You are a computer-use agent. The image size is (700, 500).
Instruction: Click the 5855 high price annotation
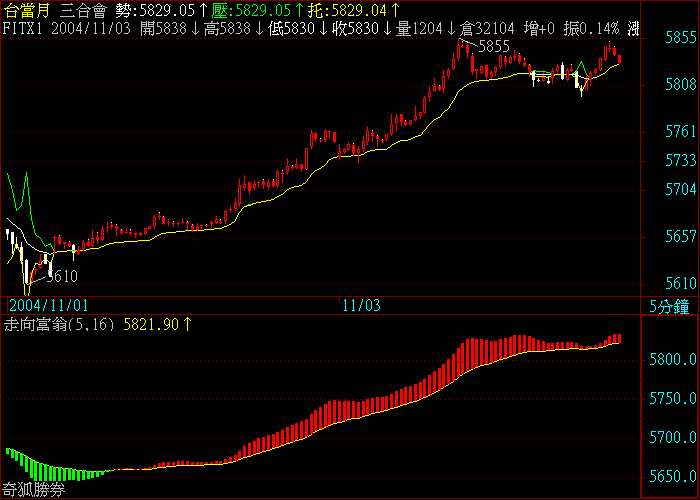[494, 47]
